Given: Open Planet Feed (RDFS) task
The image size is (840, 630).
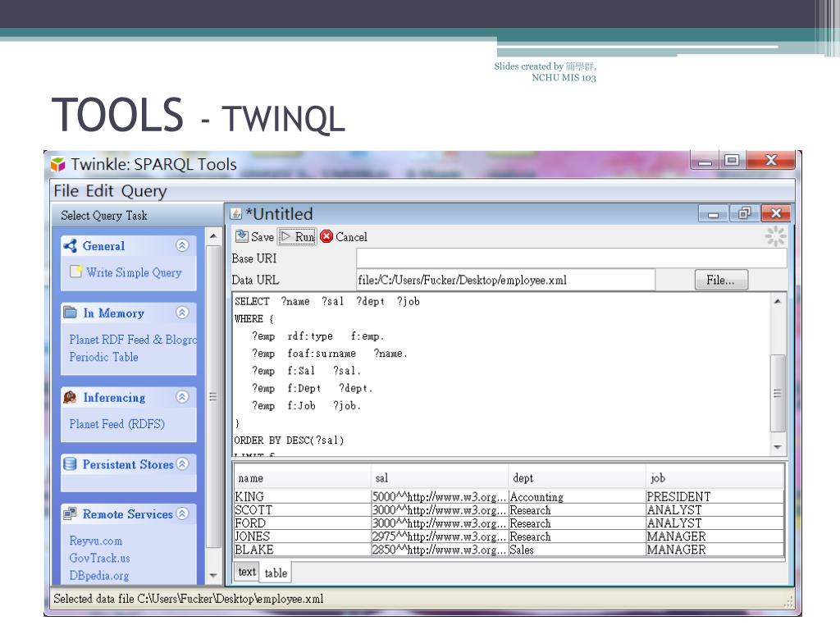Looking at the screenshot, I should 116,424.
